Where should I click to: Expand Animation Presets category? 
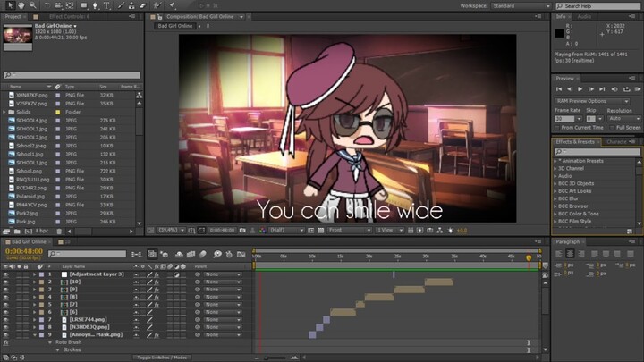point(555,161)
